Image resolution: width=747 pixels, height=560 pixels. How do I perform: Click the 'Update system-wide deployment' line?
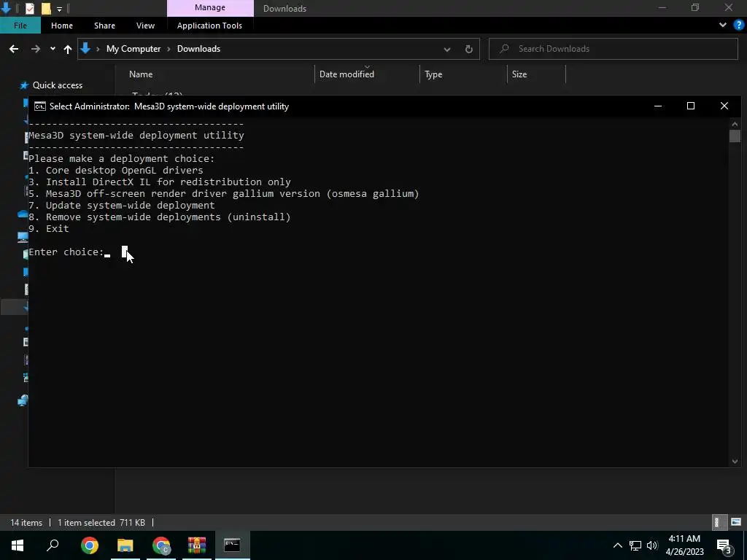(122, 205)
